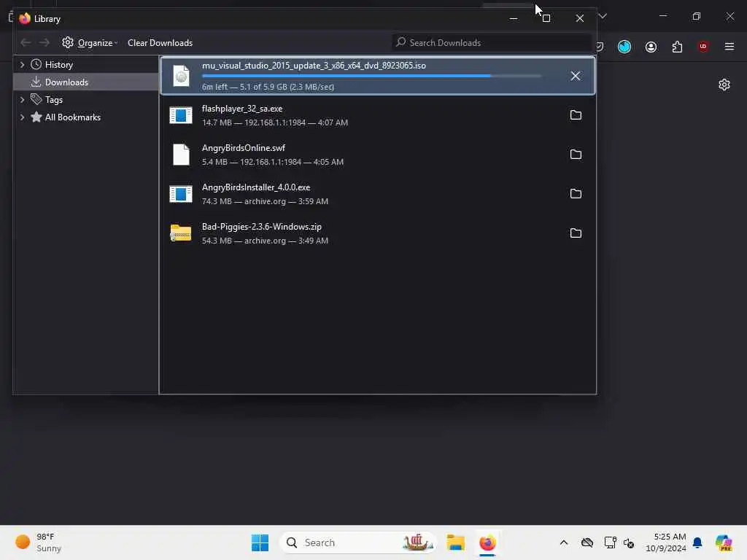
Task: Click the AngryBirdsOnline.swf blank file icon
Action: [x=181, y=155]
